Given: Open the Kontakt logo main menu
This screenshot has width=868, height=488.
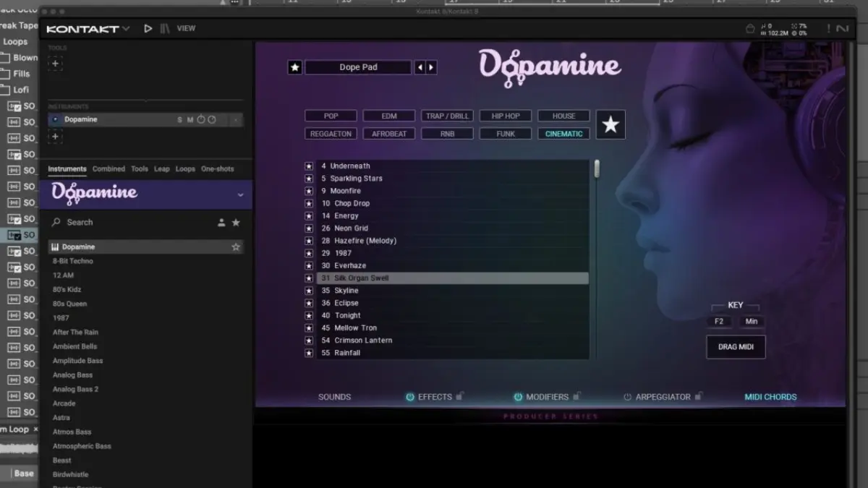Looking at the screenshot, I should (88, 29).
